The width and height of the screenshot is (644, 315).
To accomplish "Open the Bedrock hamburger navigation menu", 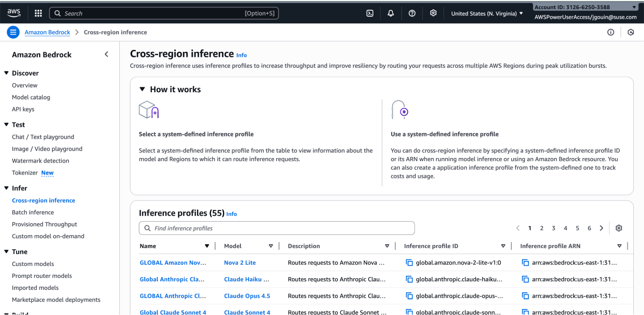I will pos(13,32).
